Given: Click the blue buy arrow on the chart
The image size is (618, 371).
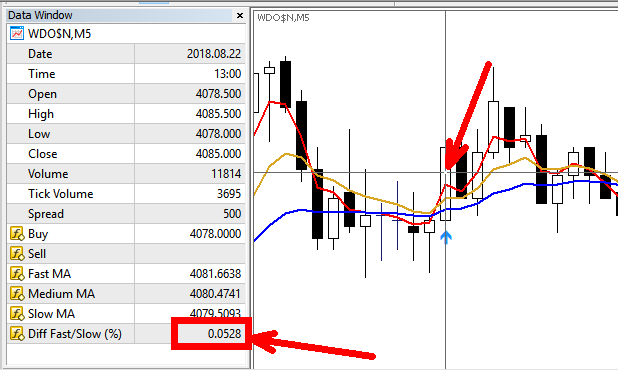Looking at the screenshot, I should tap(446, 237).
